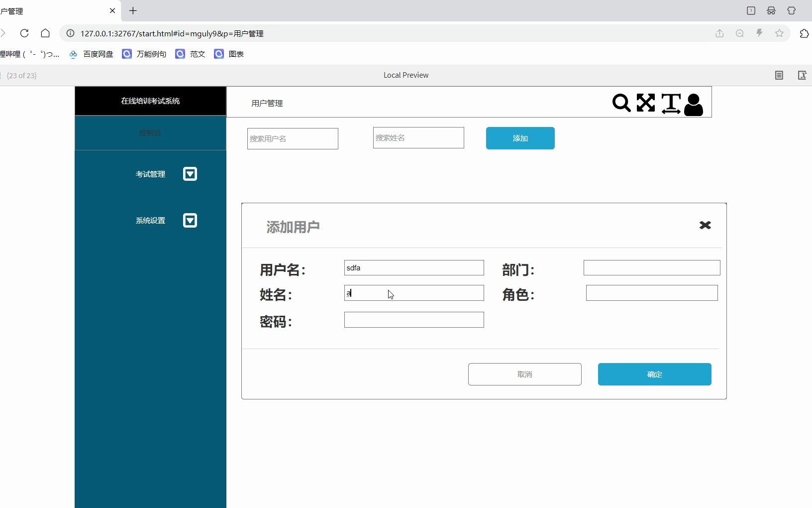Click the browser address bar URL

[x=172, y=33]
